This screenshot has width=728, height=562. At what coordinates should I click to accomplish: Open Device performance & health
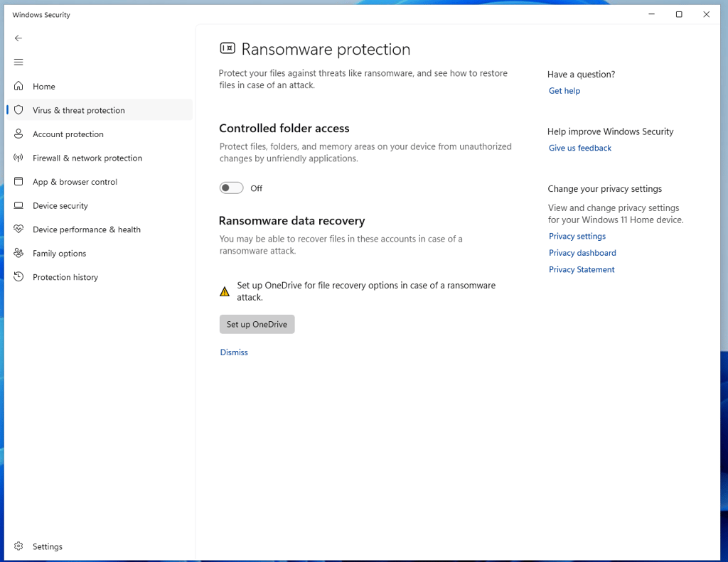point(100,229)
